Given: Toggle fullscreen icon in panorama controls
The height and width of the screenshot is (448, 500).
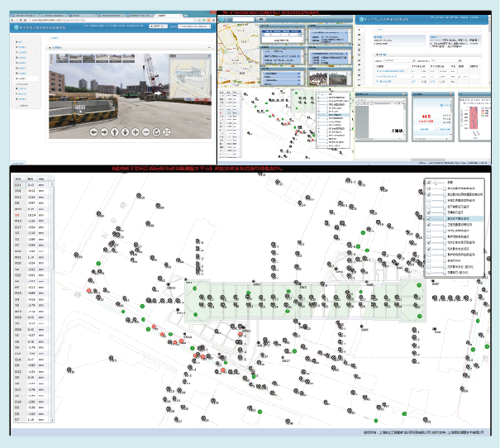Looking at the screenshot, I should point(166,131).
